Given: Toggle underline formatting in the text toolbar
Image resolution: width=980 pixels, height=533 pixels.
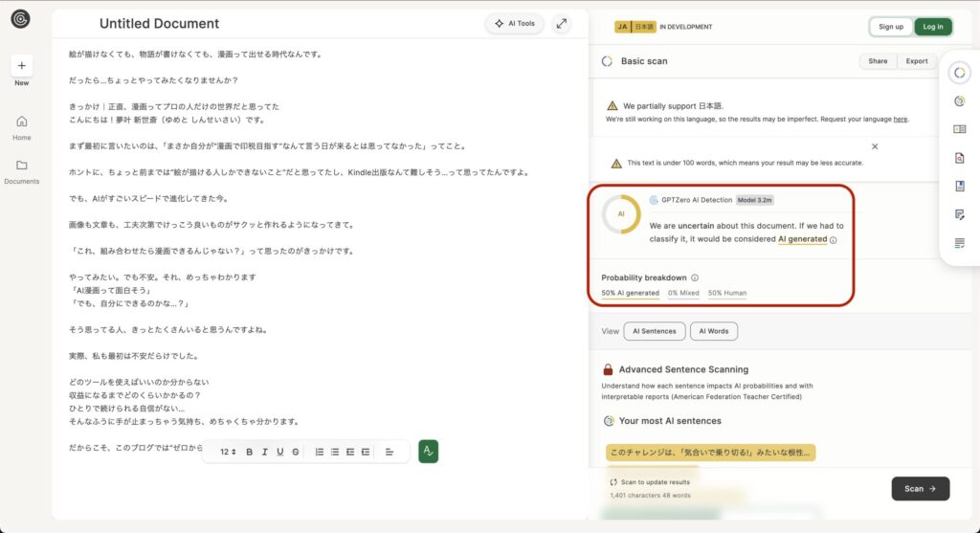Looking at the screenshot, I should tap(279, 452).
